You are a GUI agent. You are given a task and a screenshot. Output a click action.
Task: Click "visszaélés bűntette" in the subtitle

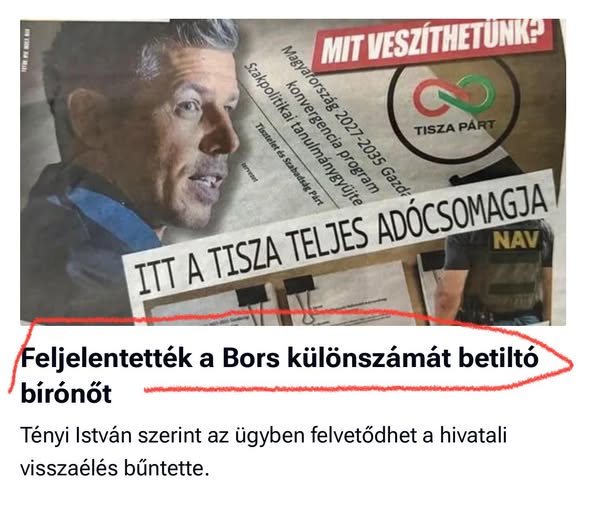pos(112,469)
